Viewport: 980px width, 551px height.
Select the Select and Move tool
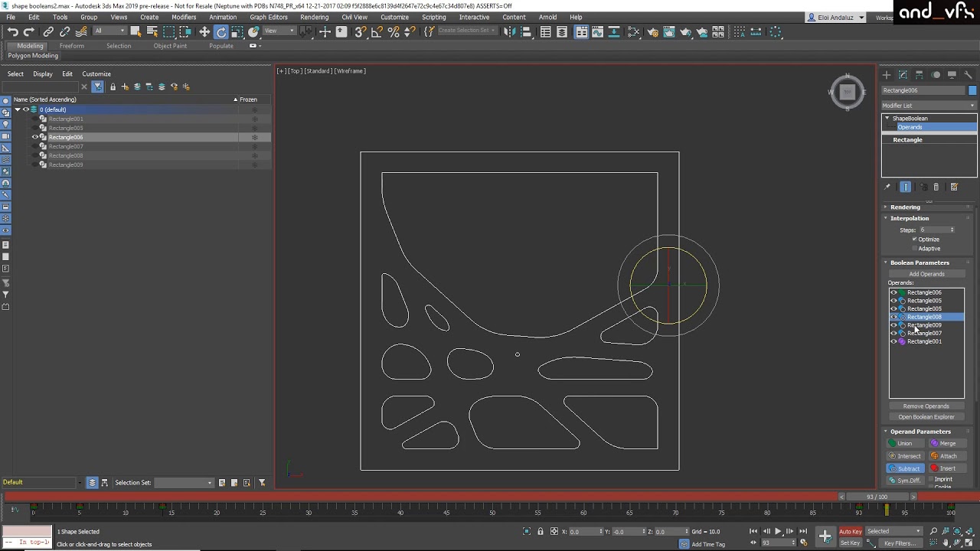(204, 31)
